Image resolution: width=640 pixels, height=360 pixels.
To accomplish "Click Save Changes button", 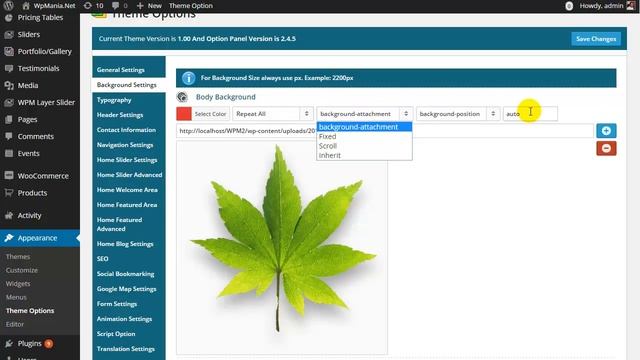I will [x=596, y=39].
